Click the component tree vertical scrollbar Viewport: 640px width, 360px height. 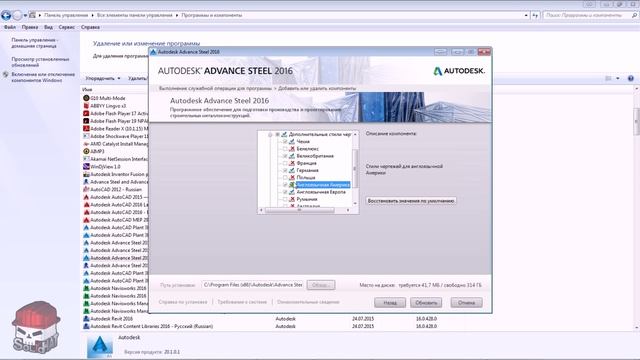click(x=355, y=169)
